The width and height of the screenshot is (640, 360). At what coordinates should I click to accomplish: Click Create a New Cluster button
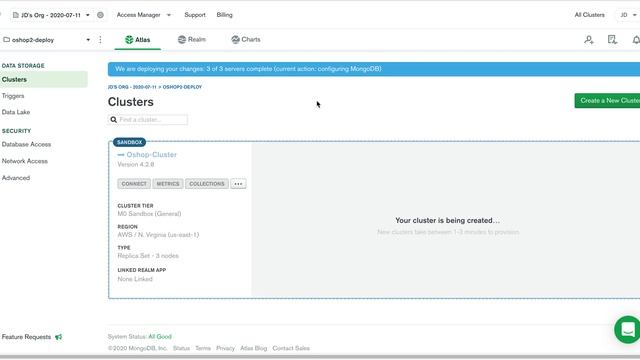coord(607,101)
